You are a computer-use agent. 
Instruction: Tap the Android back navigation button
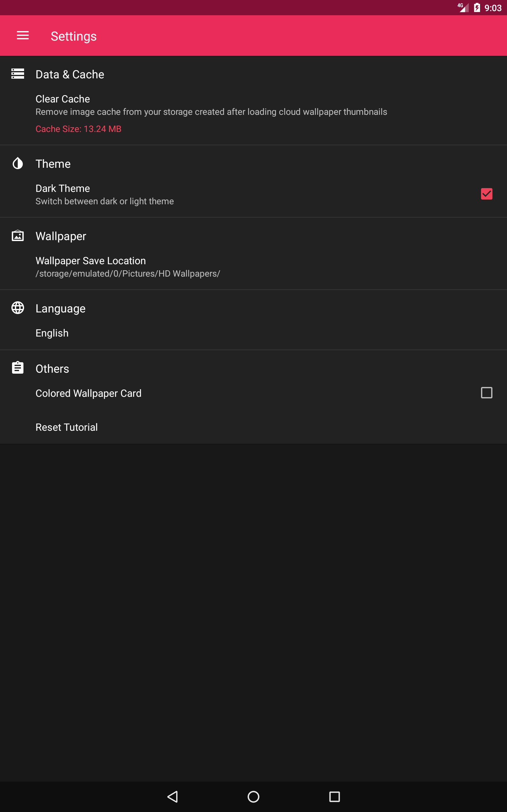click(x=173, y=796)
